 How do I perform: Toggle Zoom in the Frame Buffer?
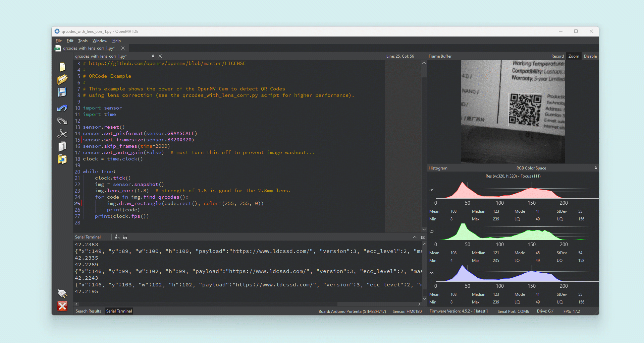click(574, 56)
